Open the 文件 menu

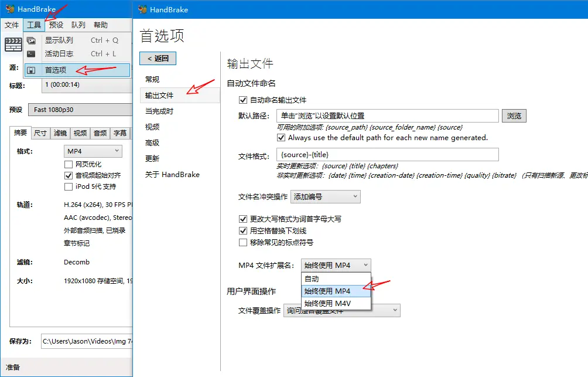click(x=12, y=25)
